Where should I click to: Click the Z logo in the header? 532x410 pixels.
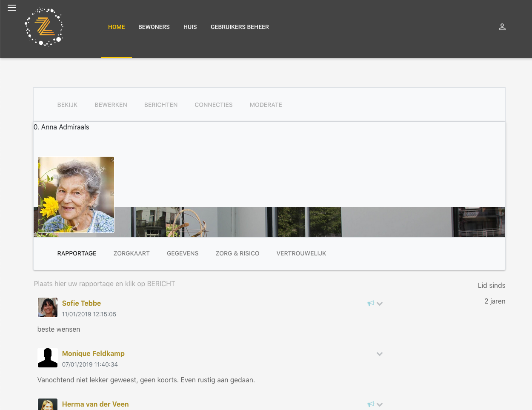44,27
